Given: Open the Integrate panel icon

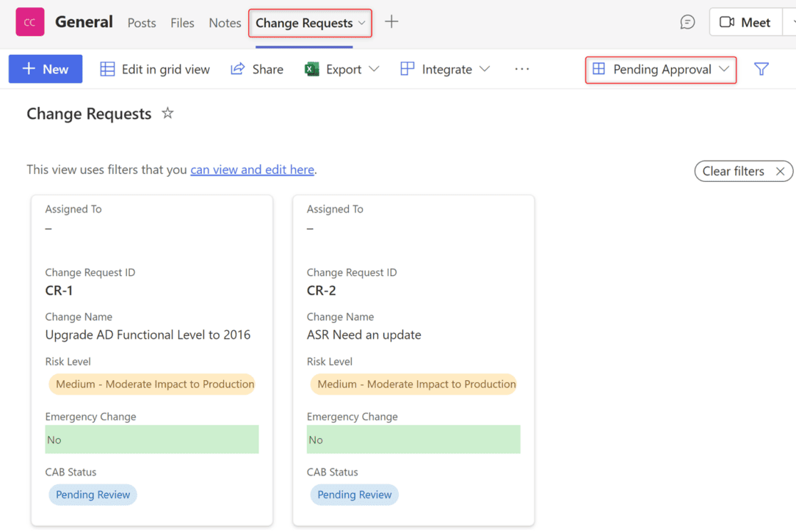Looking at the screenshot, I should (407, 68).
